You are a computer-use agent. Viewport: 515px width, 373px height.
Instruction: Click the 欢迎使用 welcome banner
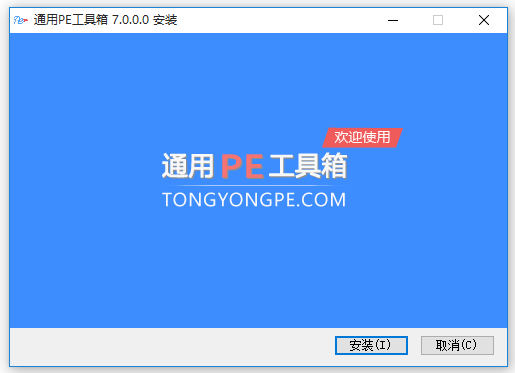tap(362, 137)
